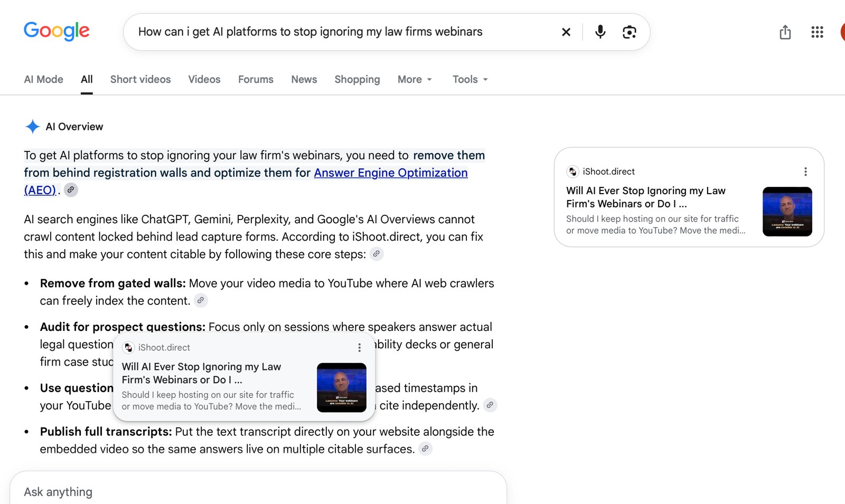Click citation link icon after 'cite independently.'
845x504 pixels.
(x=490, y=405)
